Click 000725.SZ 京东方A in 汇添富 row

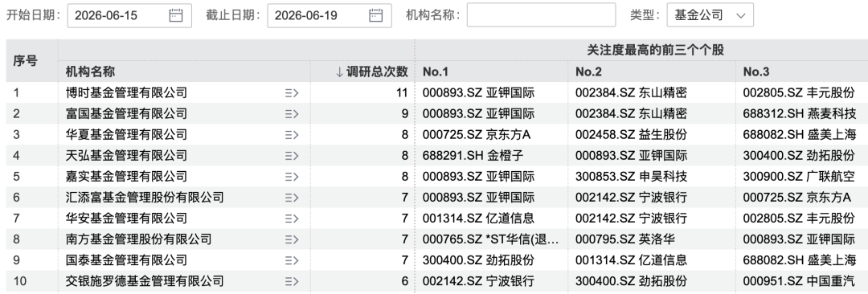pos(797,198)
